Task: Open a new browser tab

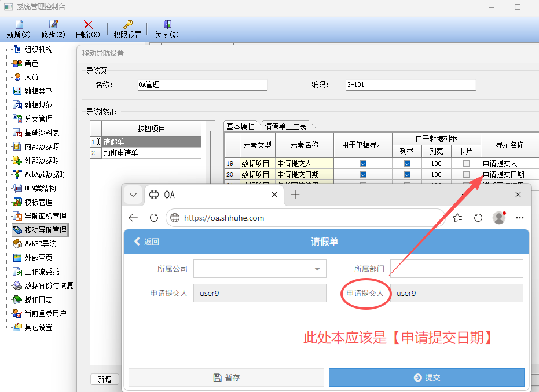Action: coord(295,195)
